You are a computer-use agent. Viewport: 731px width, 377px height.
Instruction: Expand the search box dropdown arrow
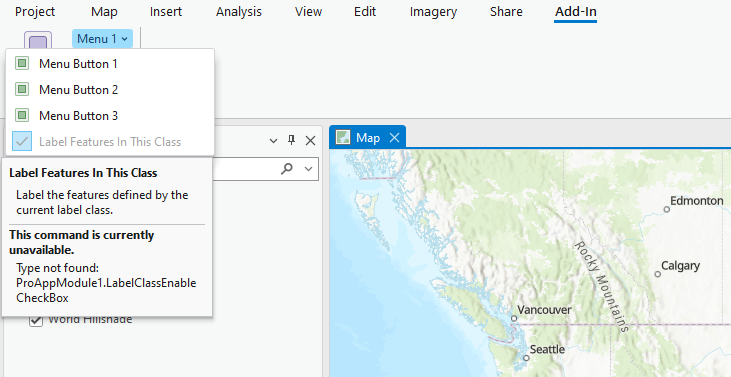tap(308, 169)
